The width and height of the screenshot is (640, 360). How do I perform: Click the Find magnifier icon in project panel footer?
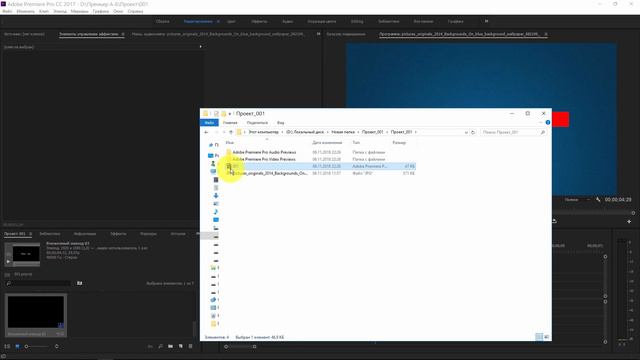160,346
